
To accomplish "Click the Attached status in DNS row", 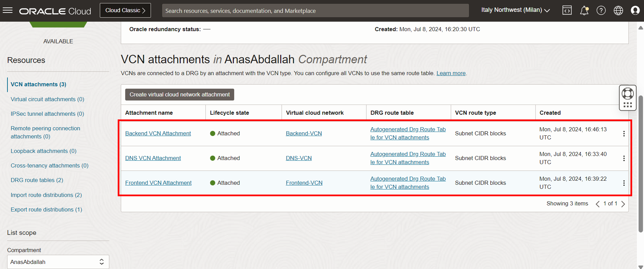I will pos(225,158).
